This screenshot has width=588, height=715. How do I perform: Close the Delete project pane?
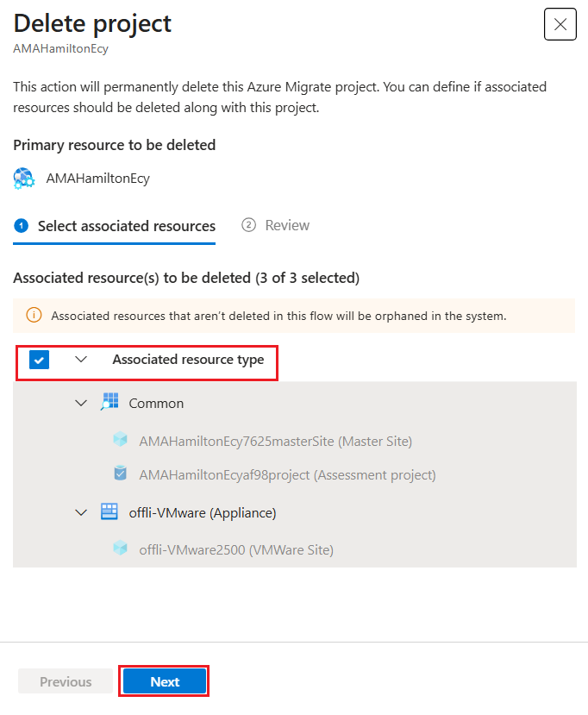(x=560, y=24)
